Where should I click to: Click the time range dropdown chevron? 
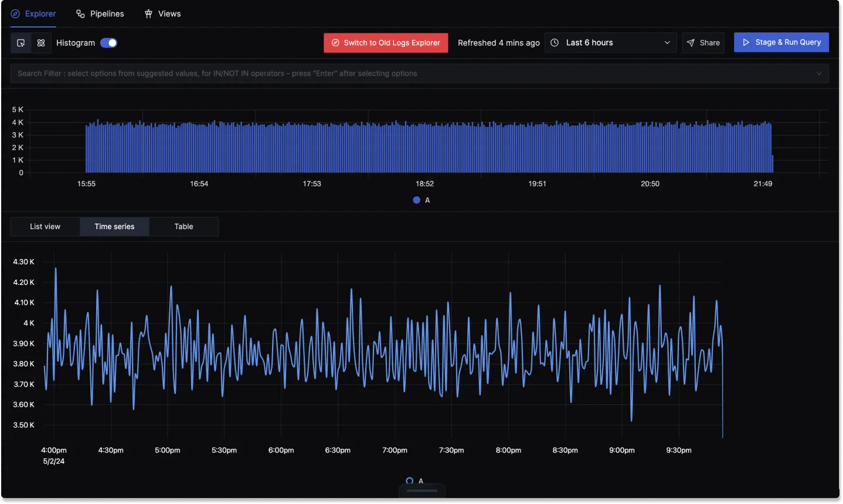click(667, 43)
